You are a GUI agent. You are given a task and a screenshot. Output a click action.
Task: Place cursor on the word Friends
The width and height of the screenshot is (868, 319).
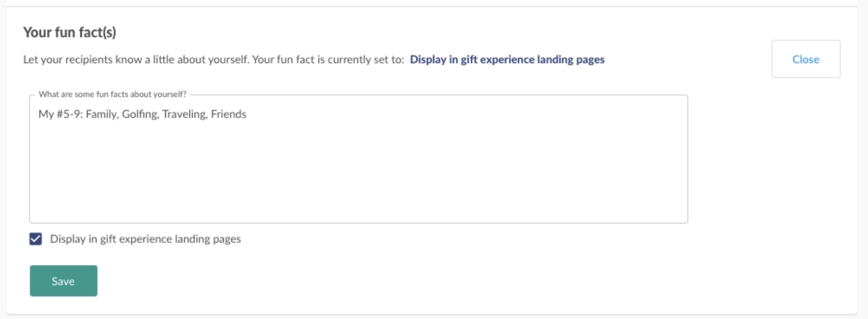tap(229, 114)
